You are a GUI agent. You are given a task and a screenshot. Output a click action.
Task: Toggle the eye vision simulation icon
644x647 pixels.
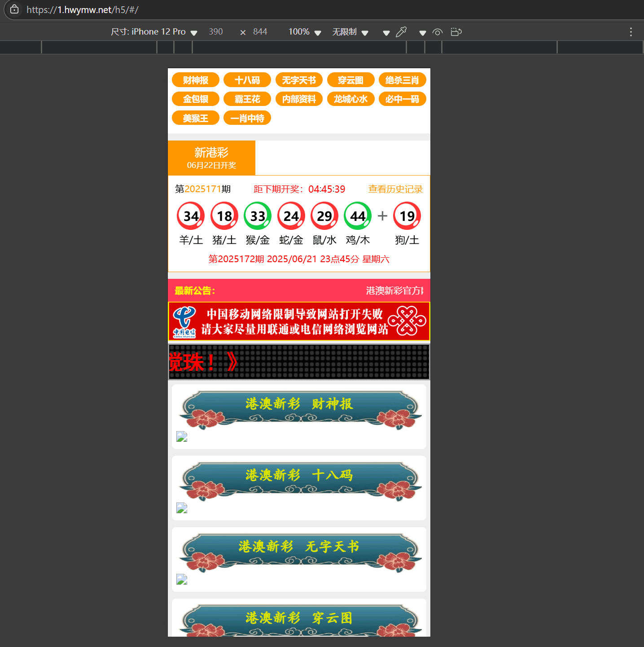[437, 32]
